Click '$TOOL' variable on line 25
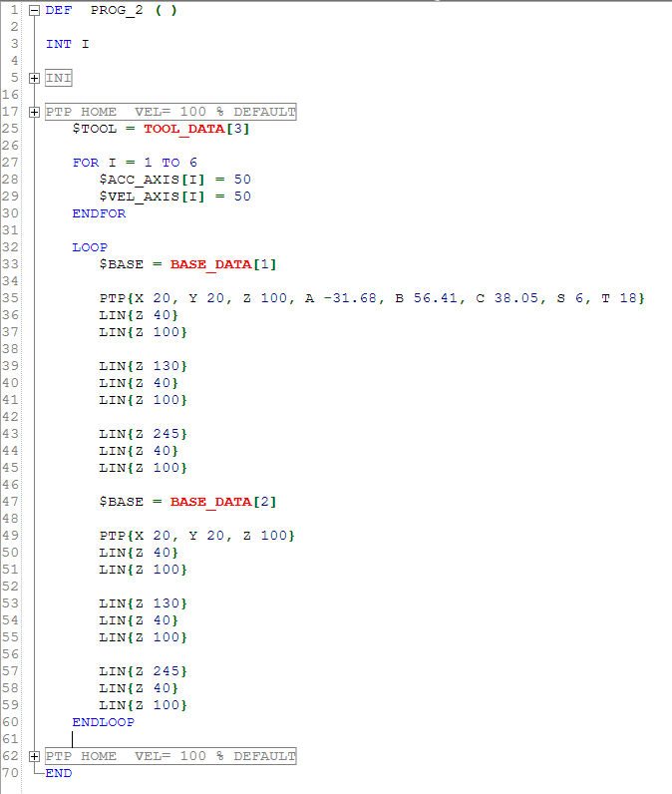 click(x=94, y=129)
